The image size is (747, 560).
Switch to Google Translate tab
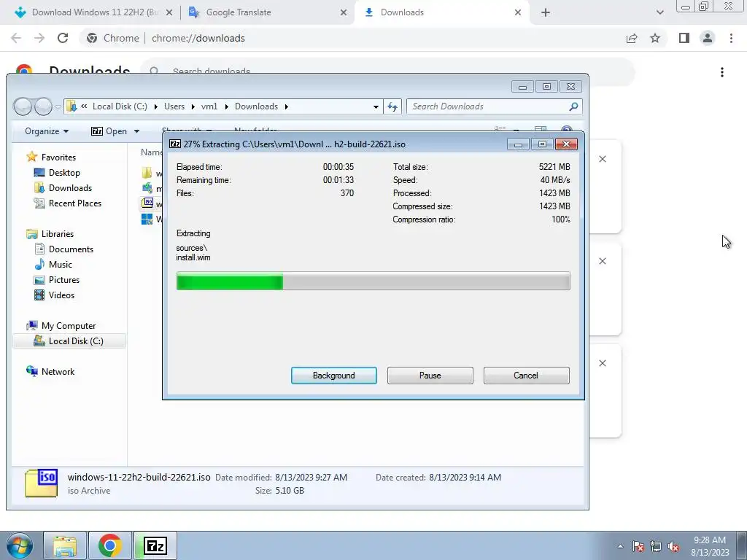coord(239,12)
